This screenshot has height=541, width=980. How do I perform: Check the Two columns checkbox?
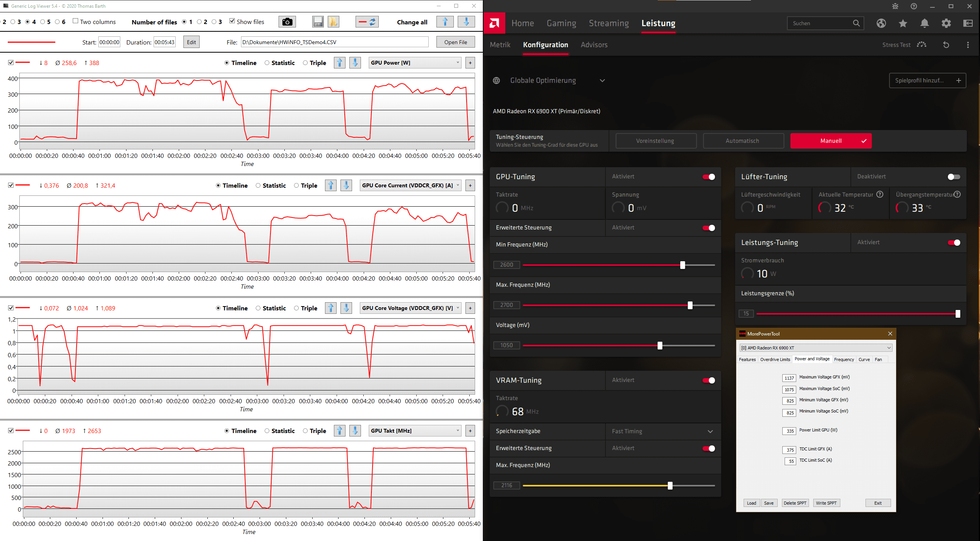tap(75, 21)
